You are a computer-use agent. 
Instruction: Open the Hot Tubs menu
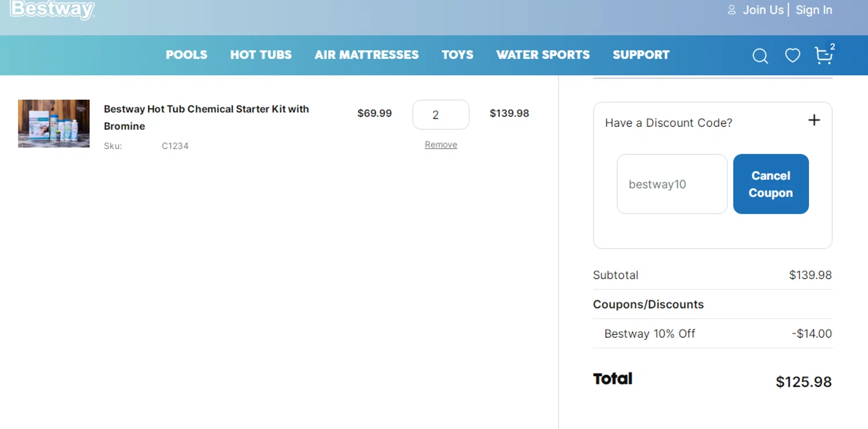tap(261, 55)
